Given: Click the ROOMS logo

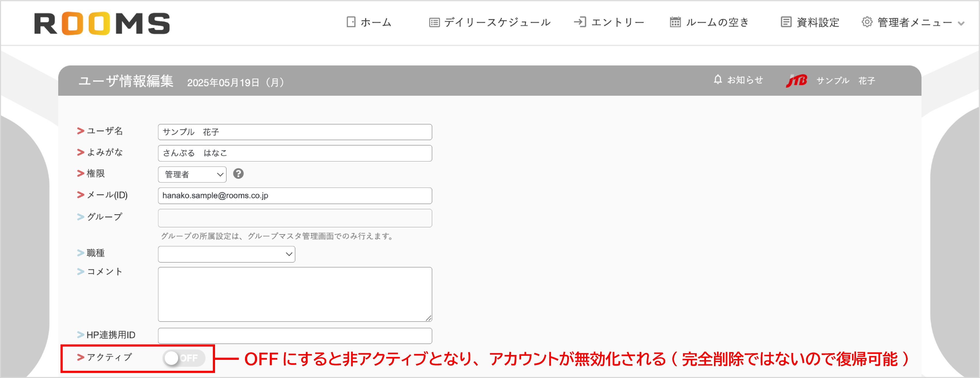Looking at the screenshot, I should click(101, 23).
